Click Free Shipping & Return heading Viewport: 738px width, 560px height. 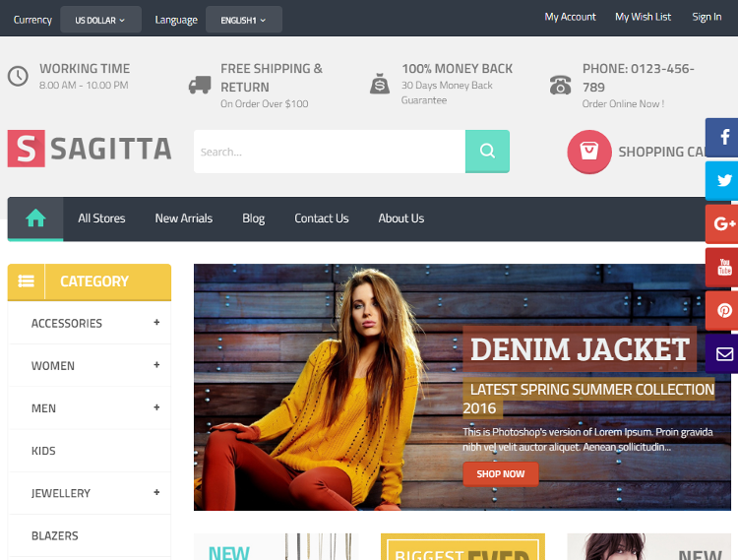coord(272,78)
